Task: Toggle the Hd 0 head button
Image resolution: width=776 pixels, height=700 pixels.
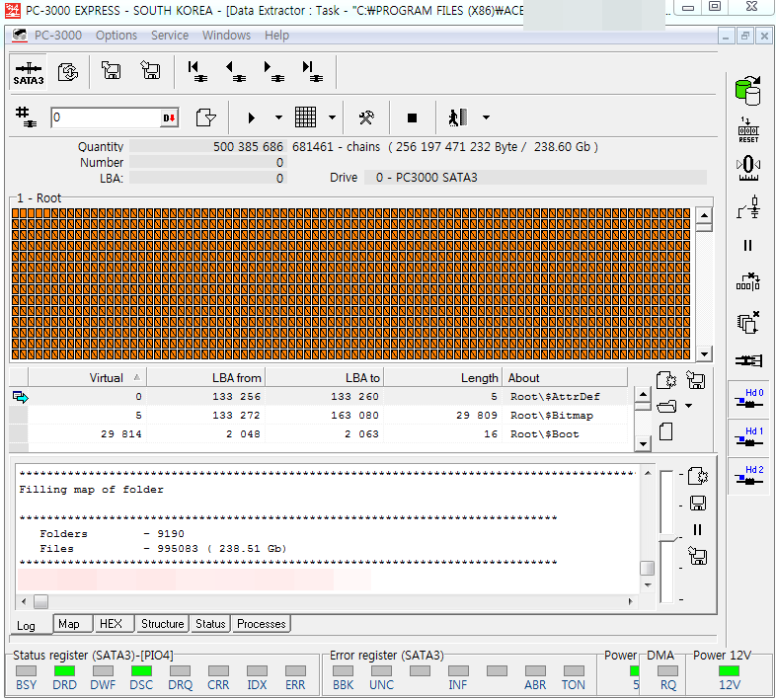Action: tap(748, 398)
